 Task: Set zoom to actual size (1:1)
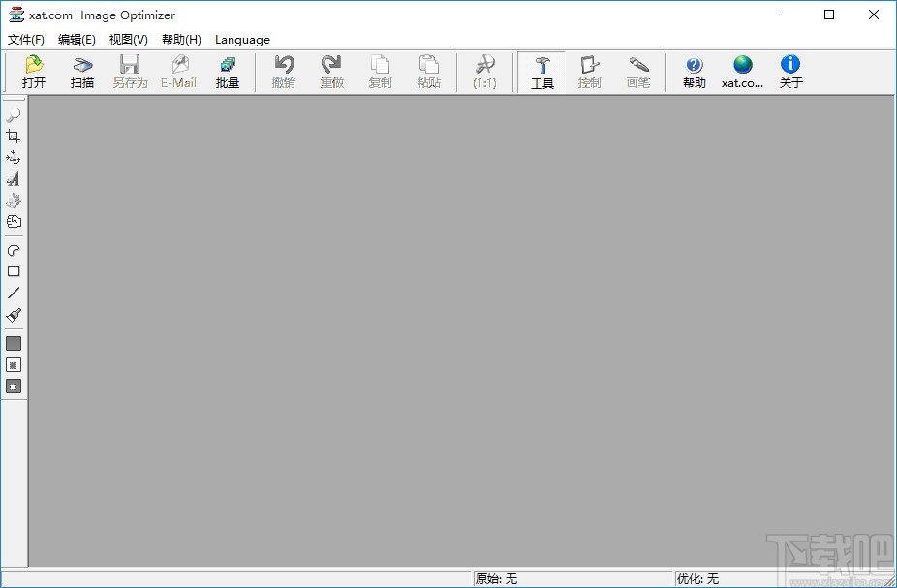coord(484,72)
